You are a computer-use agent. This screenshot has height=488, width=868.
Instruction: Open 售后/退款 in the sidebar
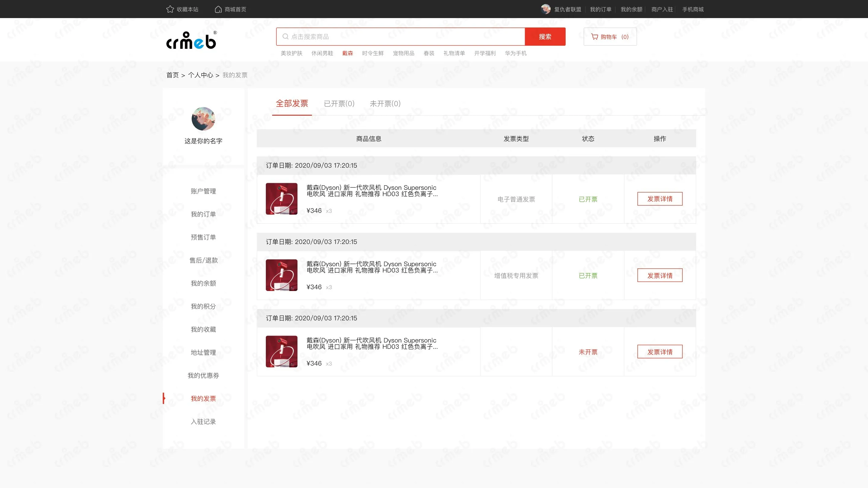(203, 260)
